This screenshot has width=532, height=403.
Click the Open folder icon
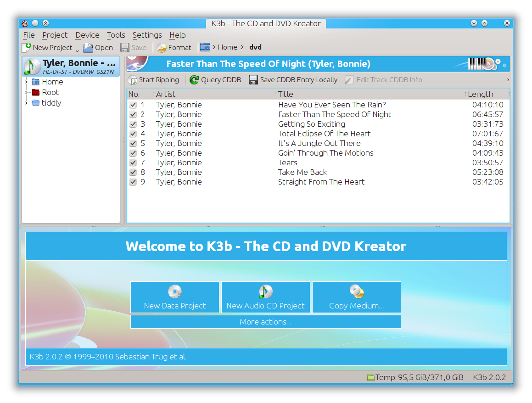pos(88,47)
